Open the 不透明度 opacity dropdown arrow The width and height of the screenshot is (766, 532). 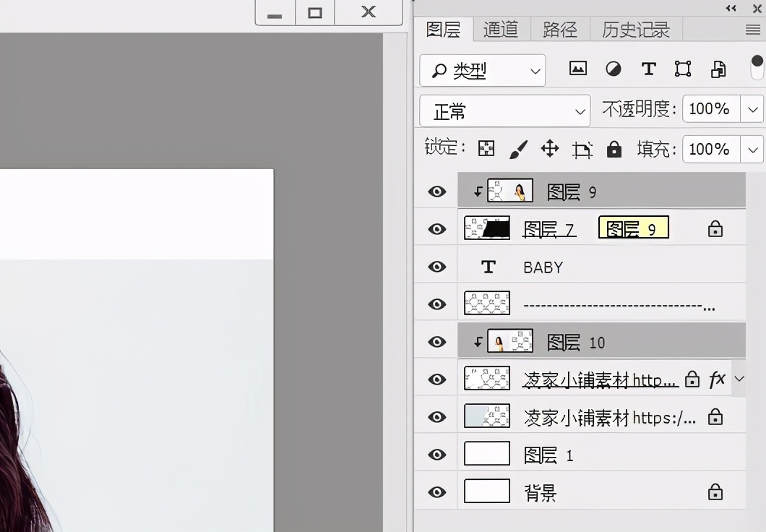pos(753,109)
